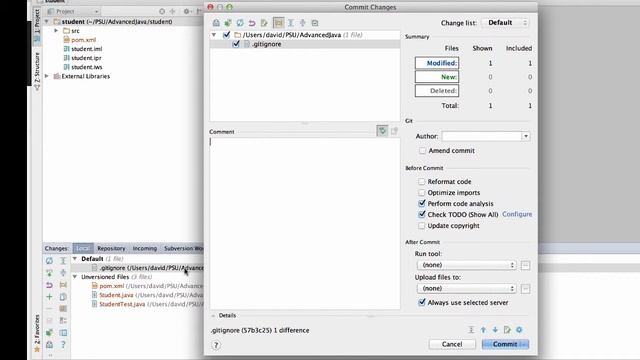This screenshot has width=640, height=360.
Task: Expand the src folder in Project tree
Action: (x=56, y=31)
